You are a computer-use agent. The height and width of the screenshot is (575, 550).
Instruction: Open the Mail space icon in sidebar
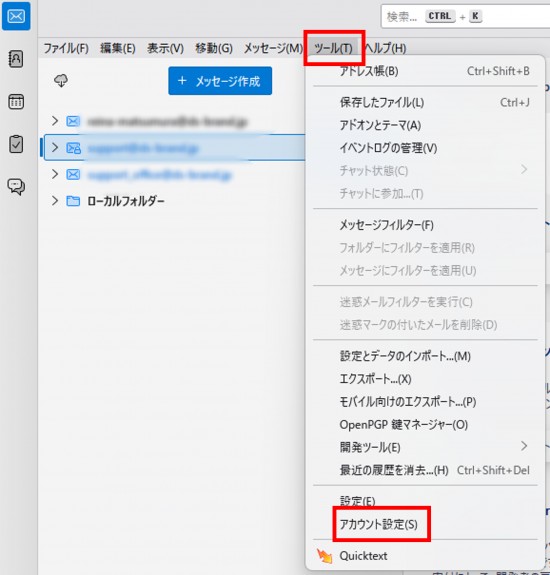tap(16, 16)
